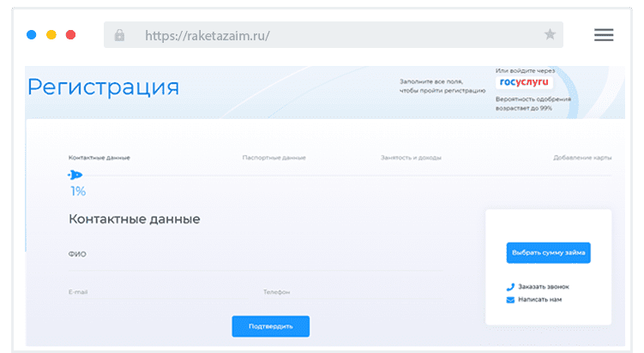Click the 1% progress value
The width and height of the screenshot is (644, 353).
click(x=78, y=191)
